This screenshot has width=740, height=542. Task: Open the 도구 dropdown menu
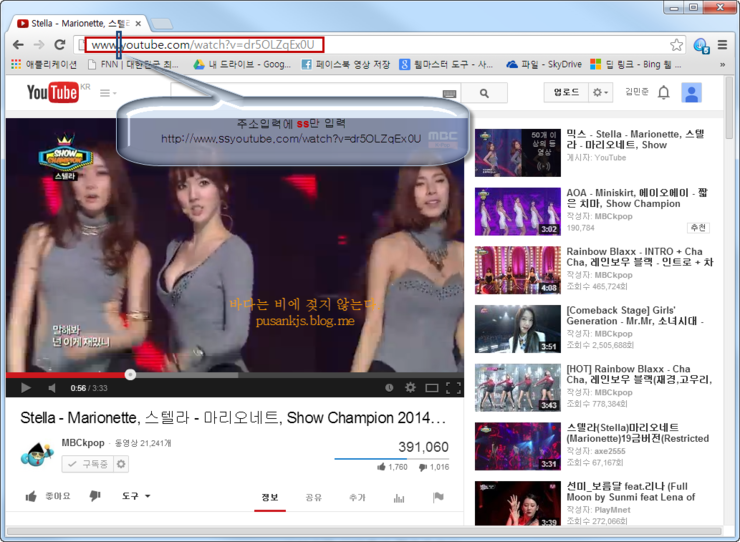[136, 496]
